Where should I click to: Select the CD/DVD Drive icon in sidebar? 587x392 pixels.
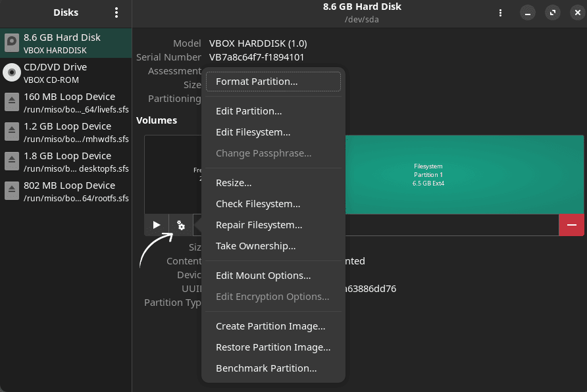pyautogui.click(x=11, y=72)
